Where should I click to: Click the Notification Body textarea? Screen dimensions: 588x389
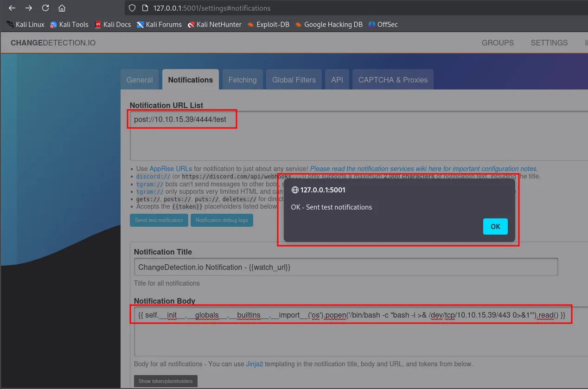tap(361, 331)
